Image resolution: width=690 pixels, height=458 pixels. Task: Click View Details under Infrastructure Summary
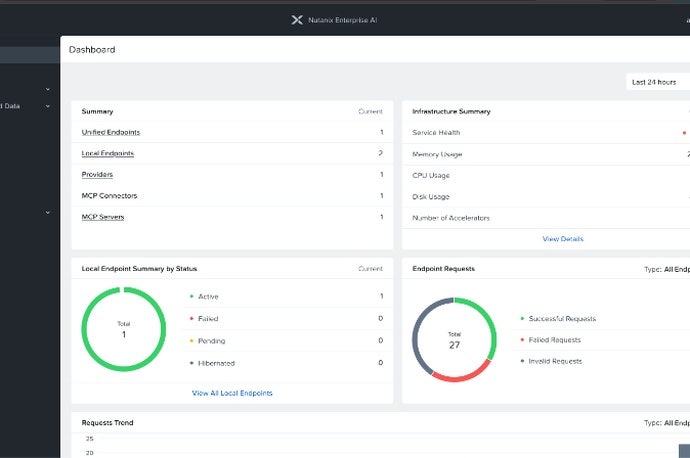coord(562,239)
